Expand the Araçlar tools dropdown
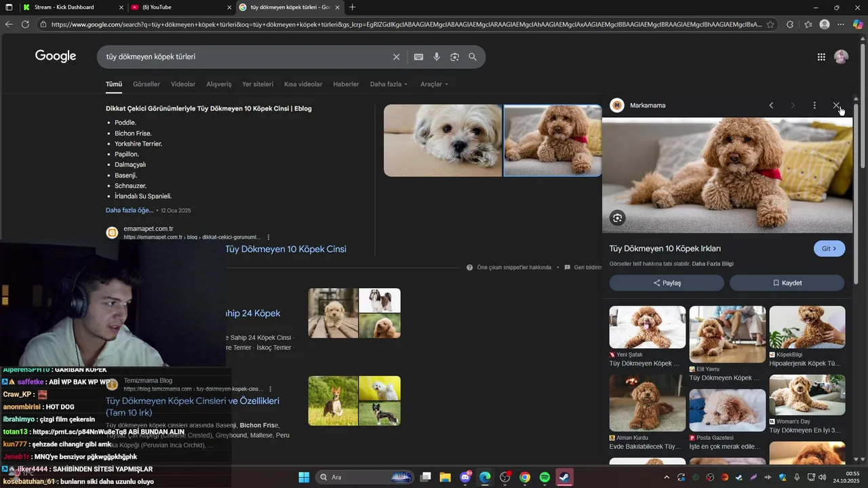This screenshot has width=868, height=488. click(x=434, y=84)
